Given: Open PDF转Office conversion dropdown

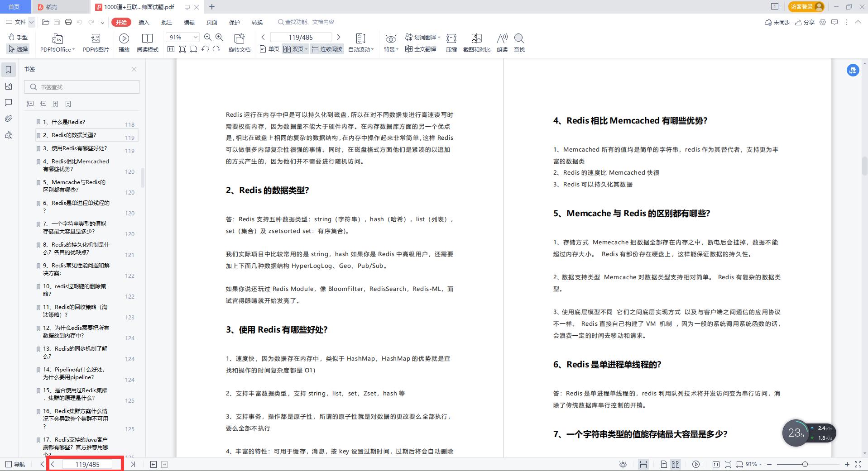Looking at the screenshot, I should pyautogui.click(x=58, y=43).
